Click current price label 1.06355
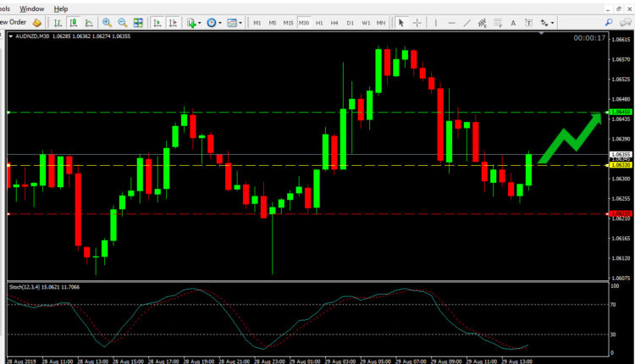The width and height of the screenshot is (635, 364). pyautogui.click(x=621, y=154)
